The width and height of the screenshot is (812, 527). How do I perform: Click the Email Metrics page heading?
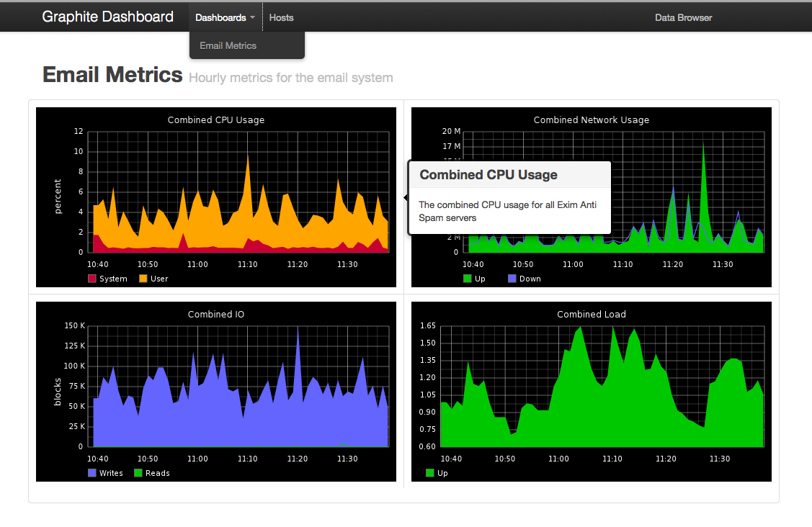click(112, 75)
